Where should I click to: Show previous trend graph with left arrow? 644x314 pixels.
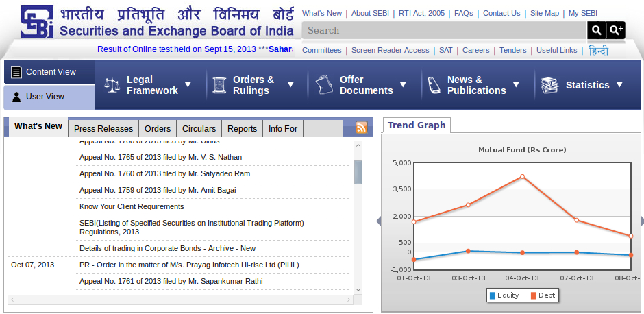[x=379, y=221]
